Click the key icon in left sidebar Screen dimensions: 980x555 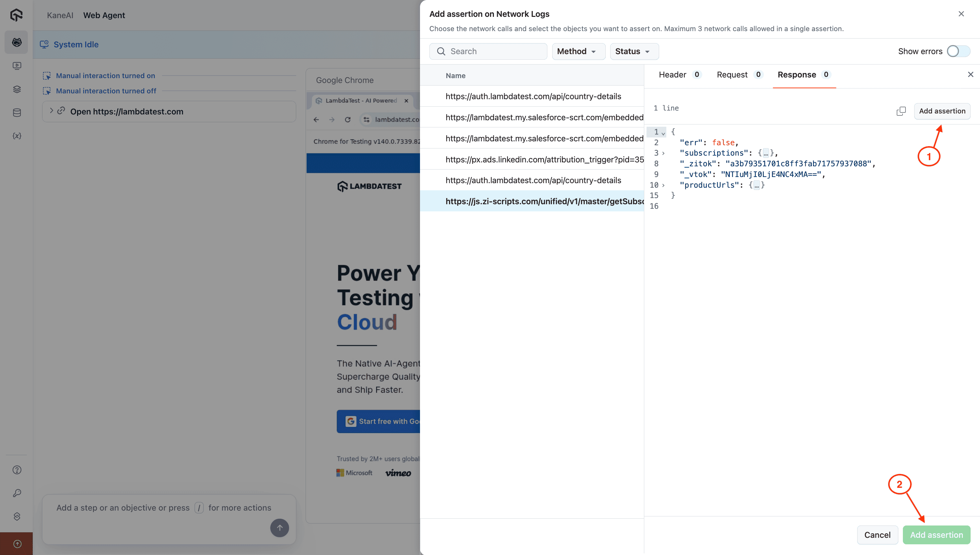tap(17, 493)
